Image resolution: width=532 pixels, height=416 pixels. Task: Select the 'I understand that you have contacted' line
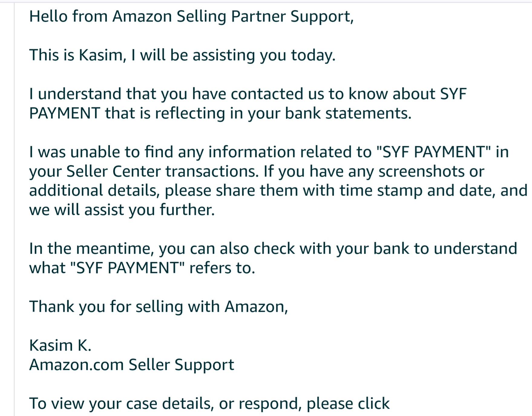click(248, 94)
